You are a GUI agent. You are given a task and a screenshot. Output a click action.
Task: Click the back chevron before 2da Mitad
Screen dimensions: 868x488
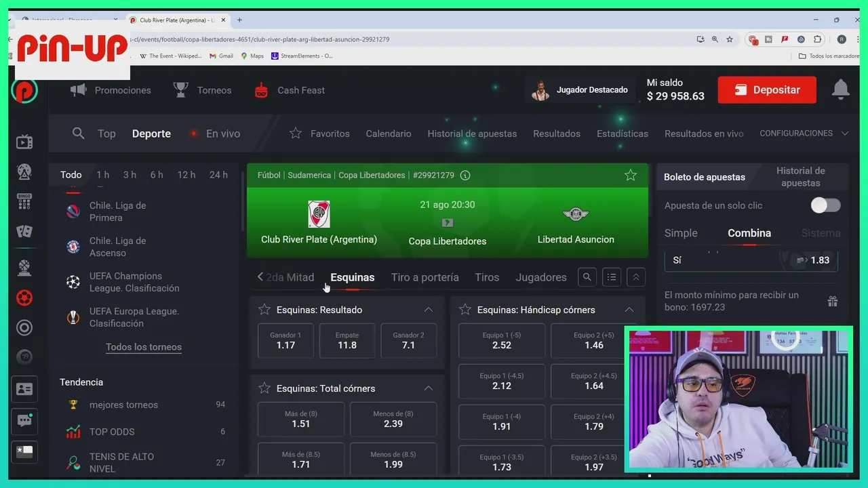pos(260,277)
